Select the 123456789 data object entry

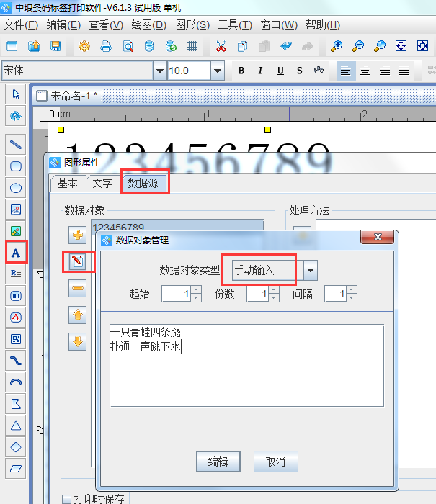coord(177,226)
